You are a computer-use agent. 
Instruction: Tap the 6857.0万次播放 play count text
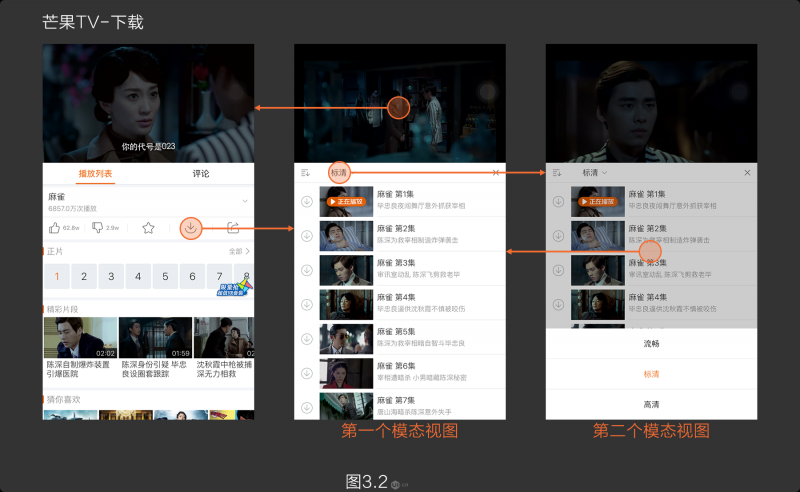coord(72,209)
